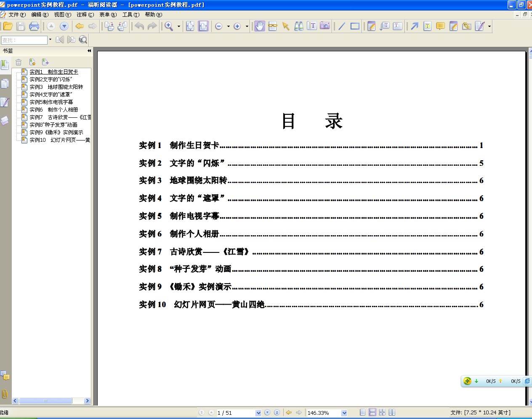
Task: Select the Rectangle drawing tool
Action: tap(355, 26)
